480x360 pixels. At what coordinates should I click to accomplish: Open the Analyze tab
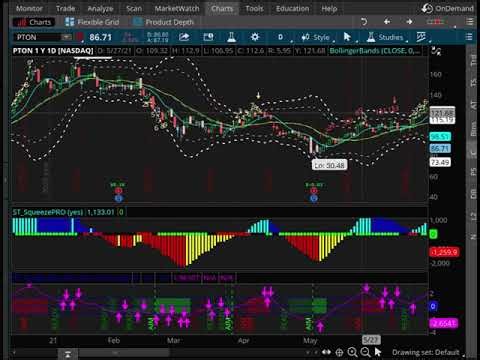100,8
